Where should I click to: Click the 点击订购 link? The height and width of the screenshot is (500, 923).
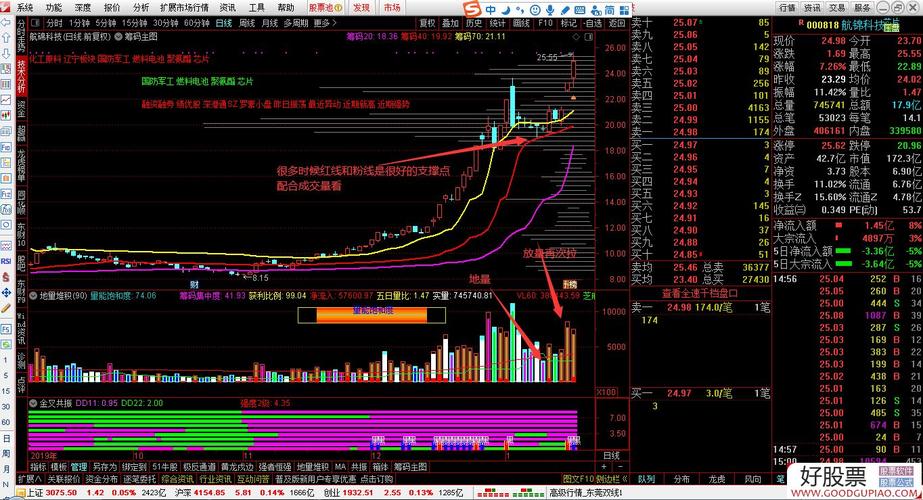click(377, 479)
